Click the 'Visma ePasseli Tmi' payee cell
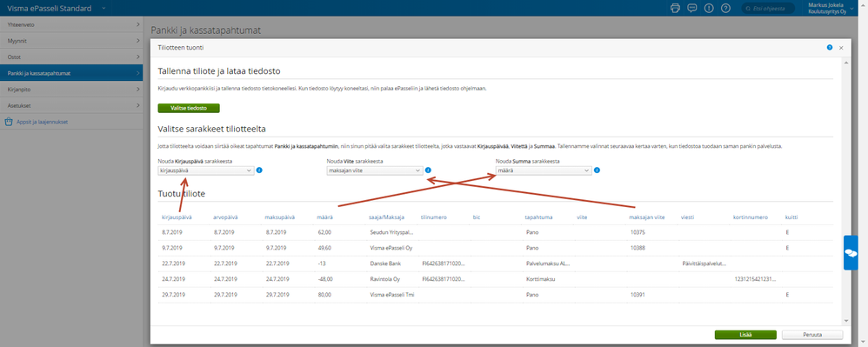Image resolution: width=868 pixels, height=347 pixels. 392,295
